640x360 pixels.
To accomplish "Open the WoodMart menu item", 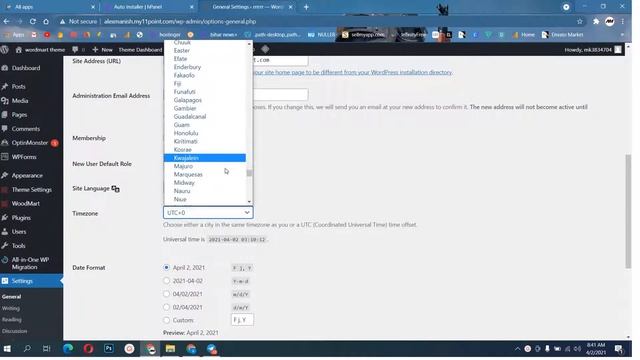I will coord(25,203).
